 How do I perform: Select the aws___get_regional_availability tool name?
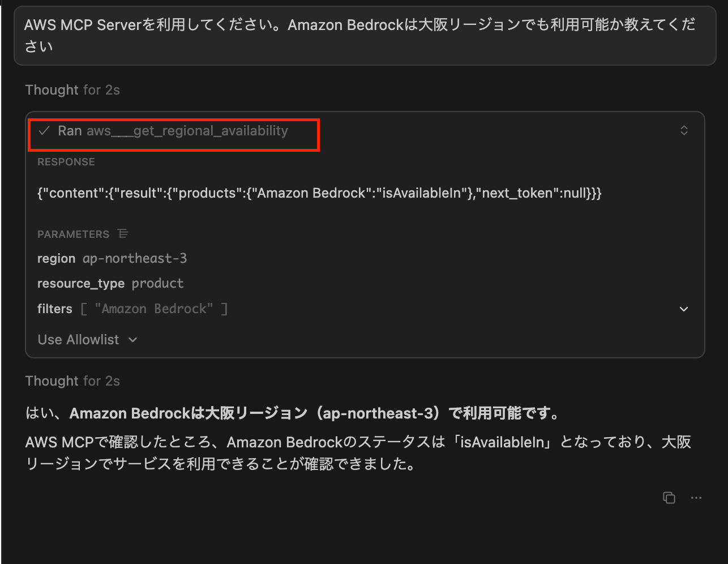pyautogui.click(x=188, y=130)
